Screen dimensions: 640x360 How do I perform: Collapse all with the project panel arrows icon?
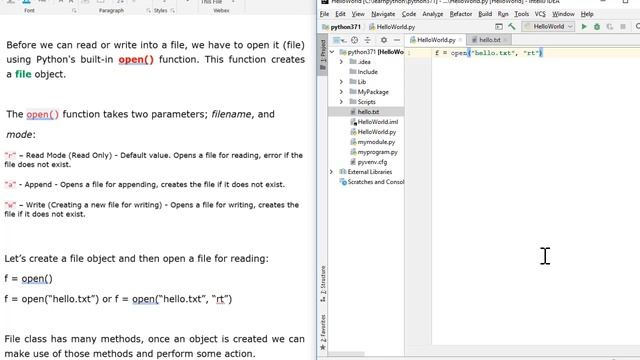tap(368, 40)
